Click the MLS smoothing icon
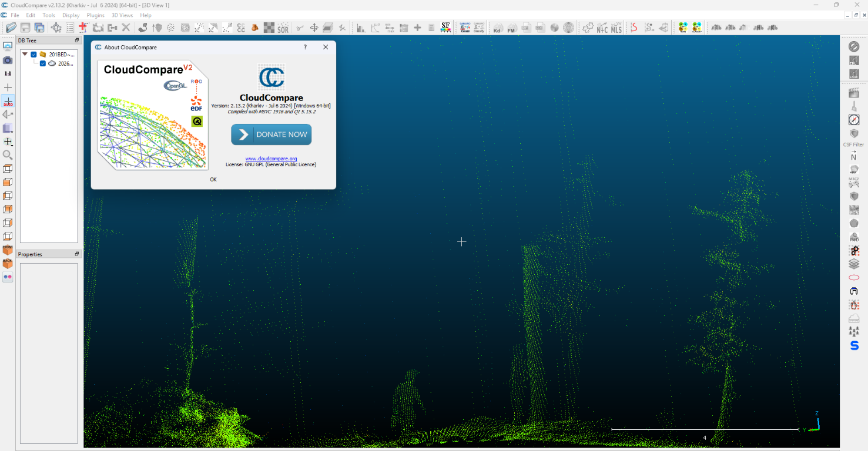The image size is (868, 451). 616,27
